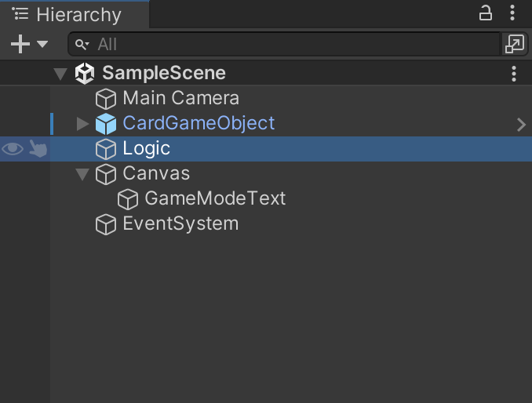Click the blue prefab cube icon of CardGameObject
This screenshot has height=403, width=532.
click(106, 124)
